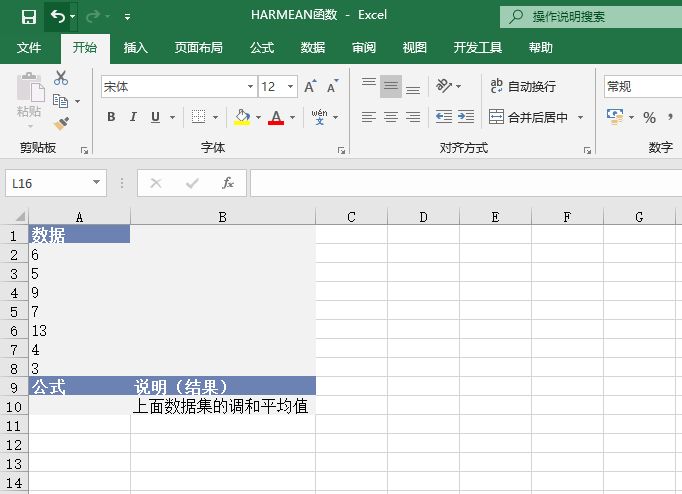Toggle Wrap Text option
Viewport: 682px width, 494px height.
tap(524, 87)
